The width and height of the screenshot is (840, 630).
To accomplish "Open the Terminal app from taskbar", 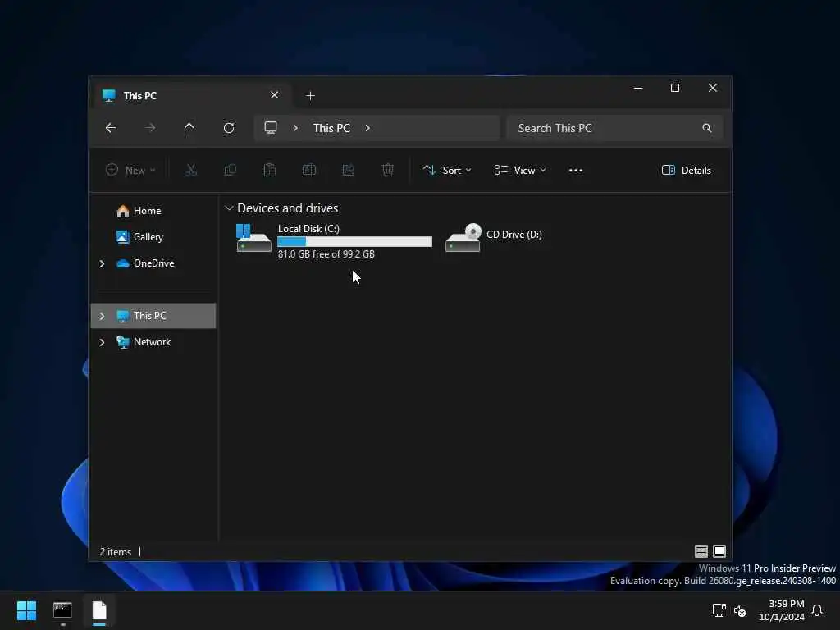I will tap(62, 610).
